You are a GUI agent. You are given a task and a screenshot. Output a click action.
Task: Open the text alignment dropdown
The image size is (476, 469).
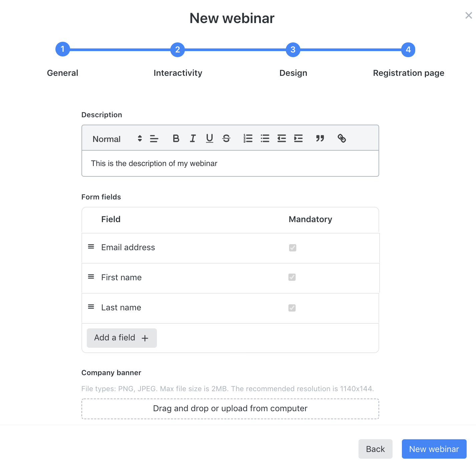point(154,138)
